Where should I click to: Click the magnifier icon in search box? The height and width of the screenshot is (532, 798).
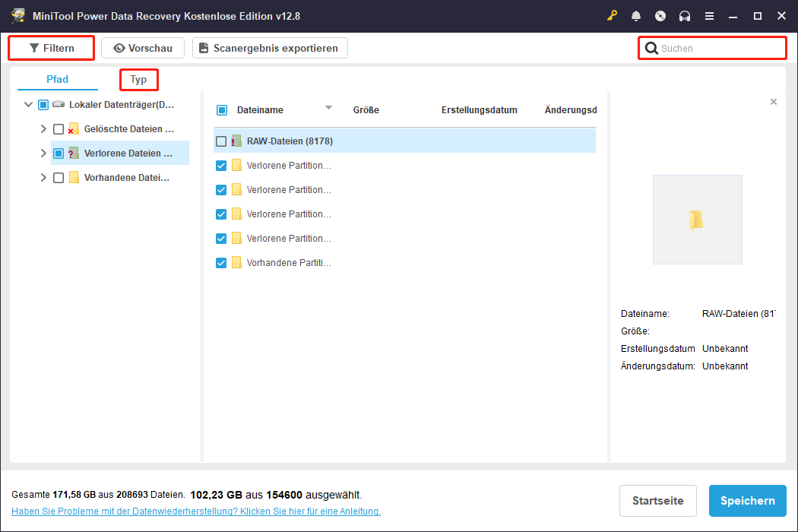tap(651, 48)
